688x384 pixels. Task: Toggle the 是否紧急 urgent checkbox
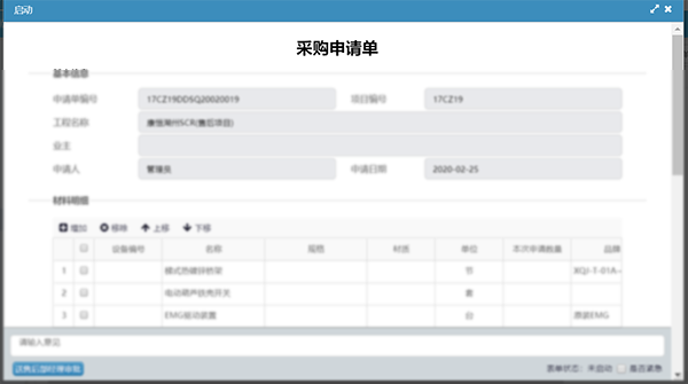point(621,368)
